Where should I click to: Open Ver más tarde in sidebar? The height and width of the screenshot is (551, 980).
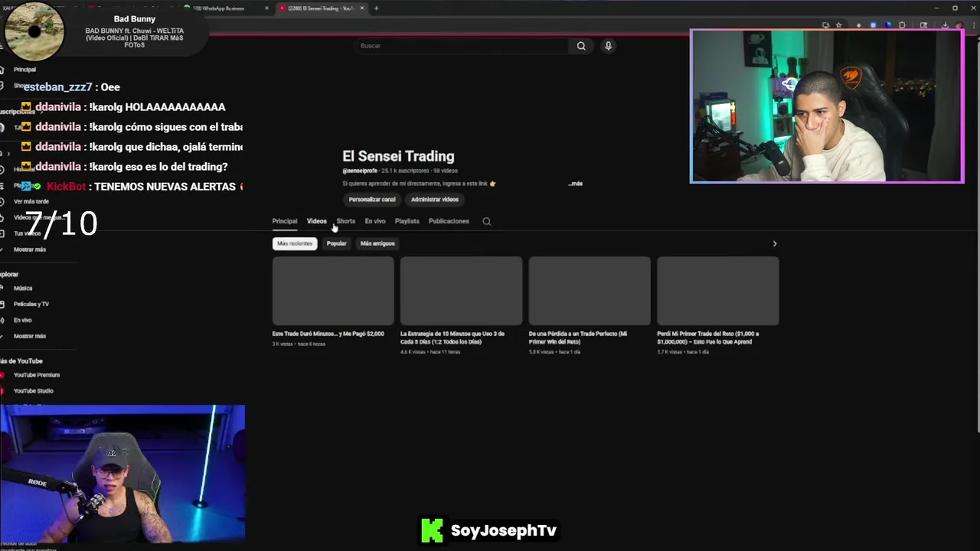[31, 201]
